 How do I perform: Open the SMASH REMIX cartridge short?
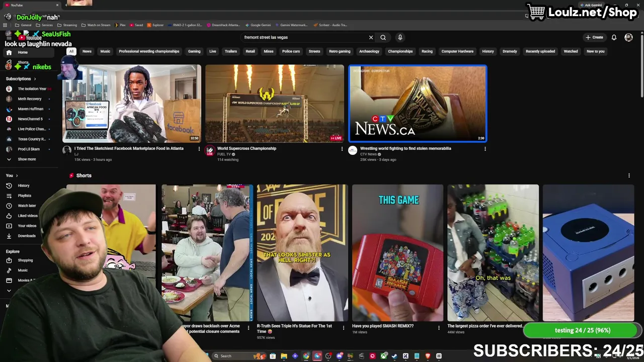(x=397, y=253)
